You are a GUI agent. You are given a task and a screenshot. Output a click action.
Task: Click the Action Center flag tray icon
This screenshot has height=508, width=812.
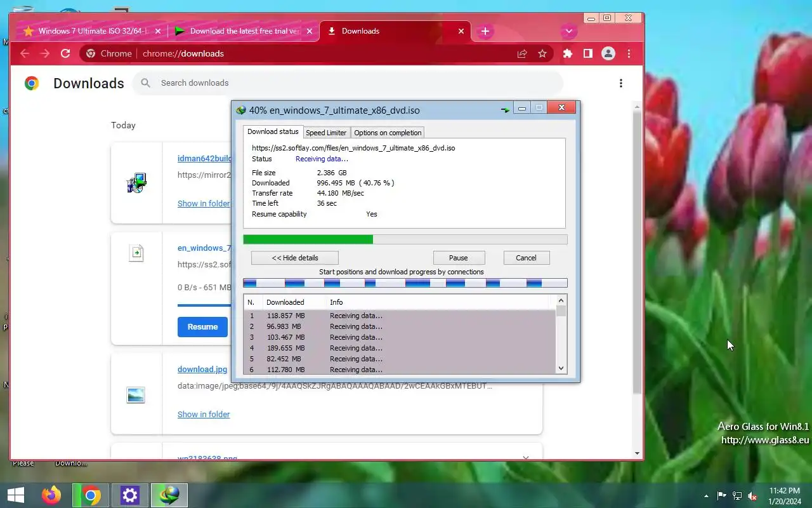[722, 496]
